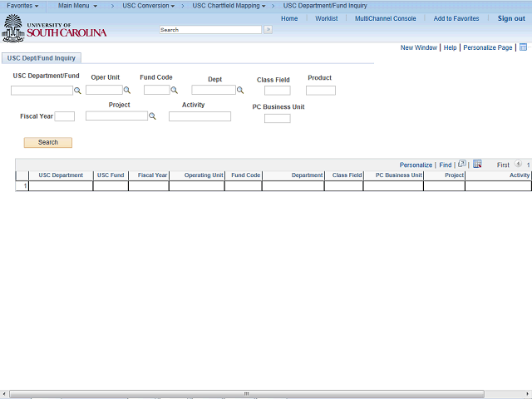
Task: Sort by PC Business Unit column header
Action: [399, 175]
